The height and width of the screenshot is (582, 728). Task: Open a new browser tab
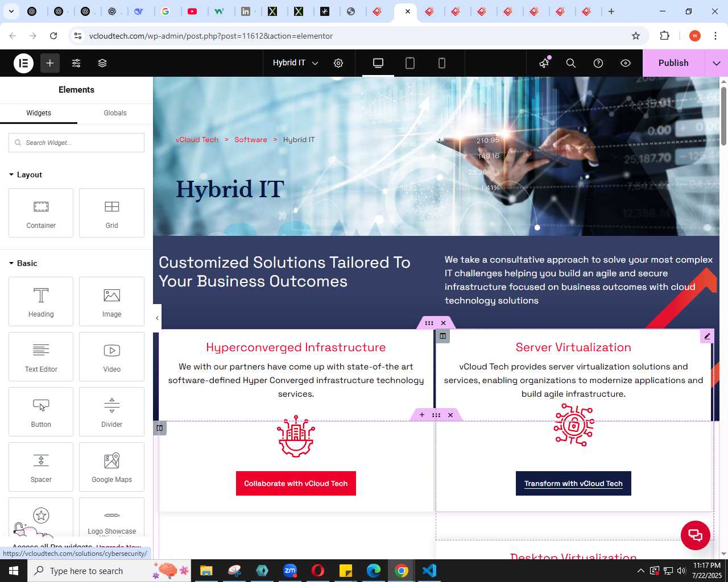[611, 11]
